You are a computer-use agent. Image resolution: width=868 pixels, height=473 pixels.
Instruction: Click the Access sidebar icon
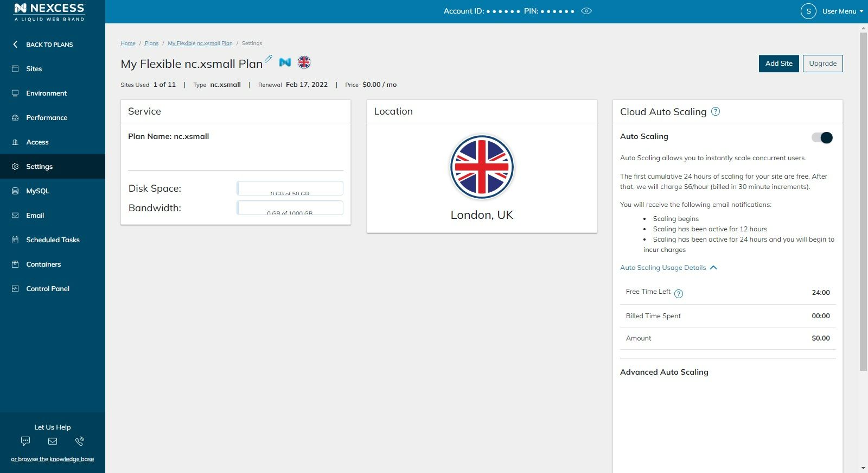coord(15,142)
